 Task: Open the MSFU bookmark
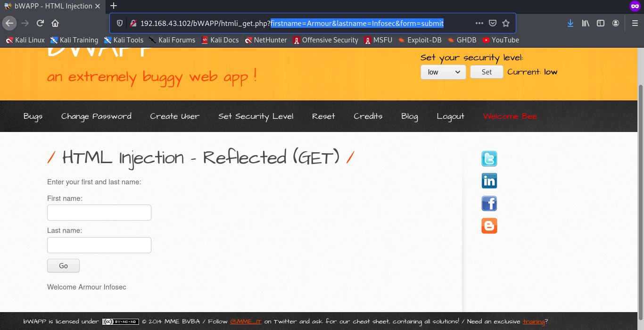378,40
